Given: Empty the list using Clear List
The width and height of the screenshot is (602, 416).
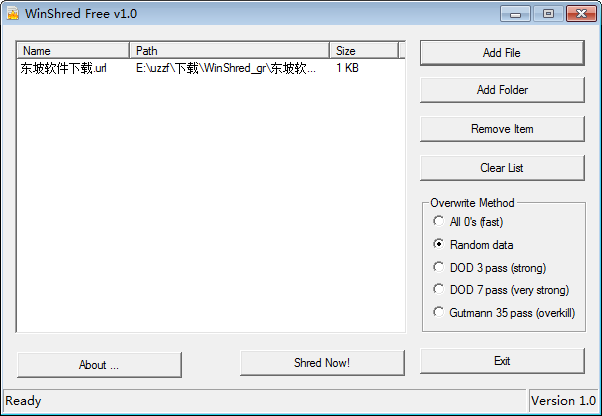Looking at the screenshot, I should point(502,168).
